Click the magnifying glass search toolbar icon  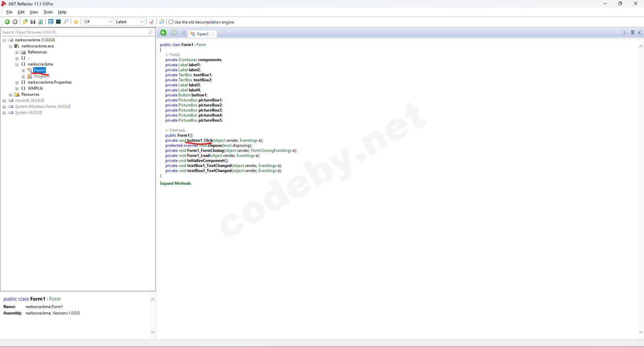point(66,22)
